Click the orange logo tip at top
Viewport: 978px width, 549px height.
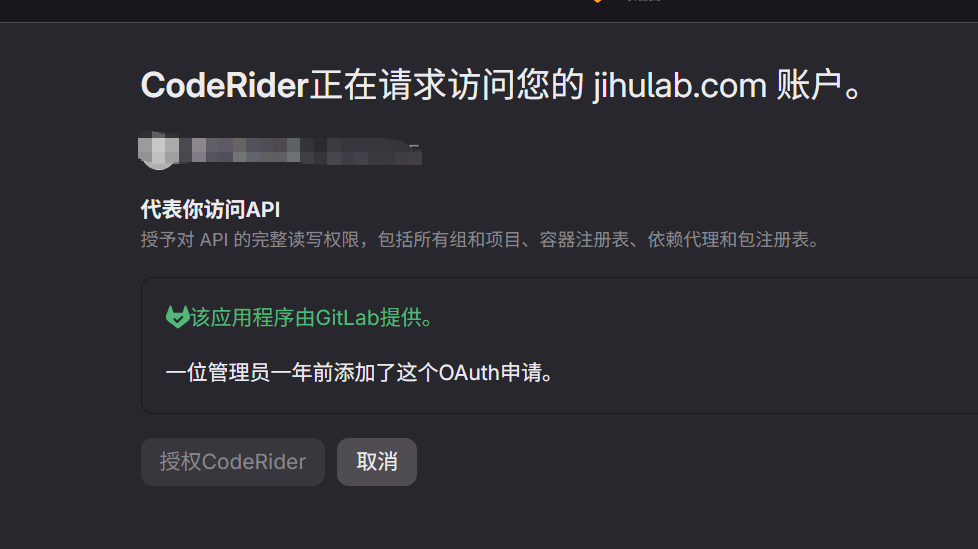pyautogui.click(x=598, y=2)
